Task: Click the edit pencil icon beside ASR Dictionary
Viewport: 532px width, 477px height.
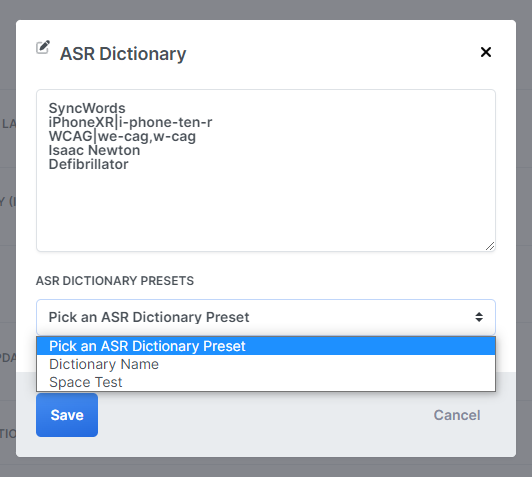Action: (x=43, y=47)
